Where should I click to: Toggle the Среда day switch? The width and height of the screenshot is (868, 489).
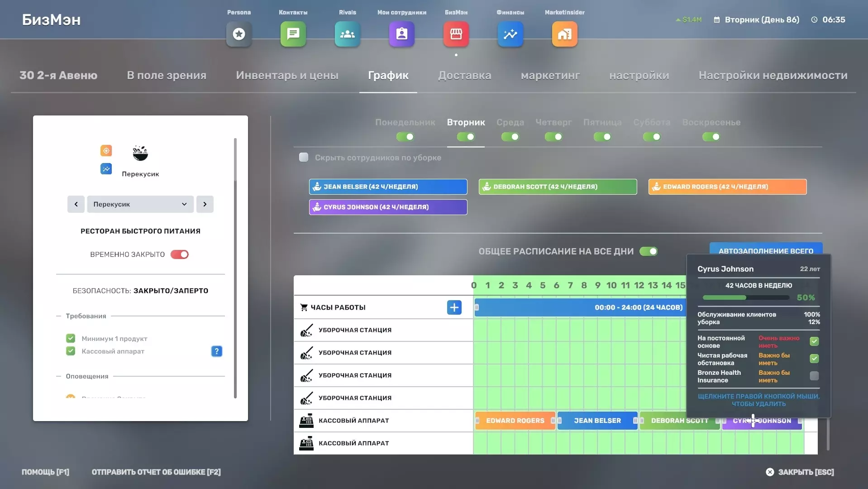pos(510,137)
